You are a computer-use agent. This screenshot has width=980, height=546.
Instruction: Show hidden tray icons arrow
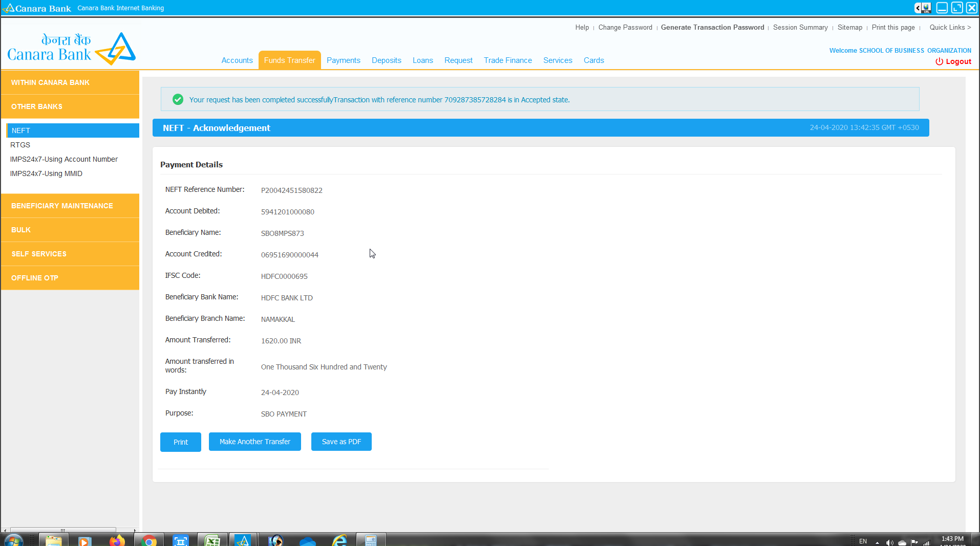877,542
